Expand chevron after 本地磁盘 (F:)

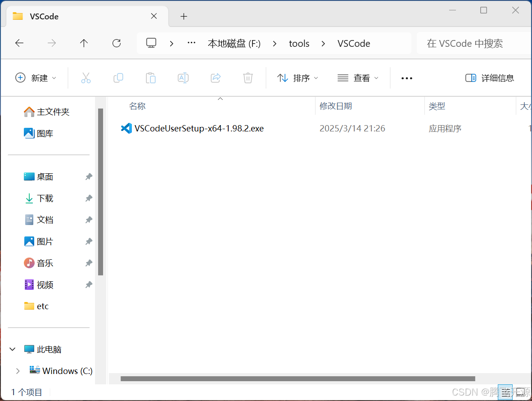click(275, 43)
